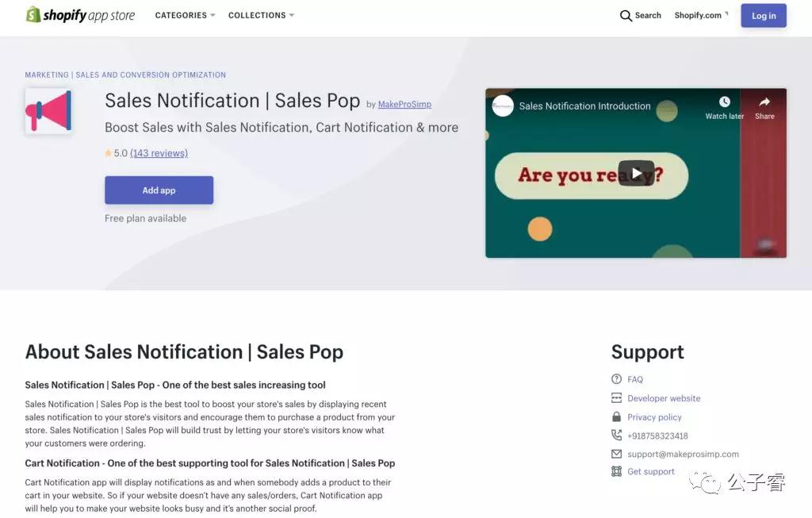Click the Get support icon in Support section
The image size is (812, 518).
616,471
